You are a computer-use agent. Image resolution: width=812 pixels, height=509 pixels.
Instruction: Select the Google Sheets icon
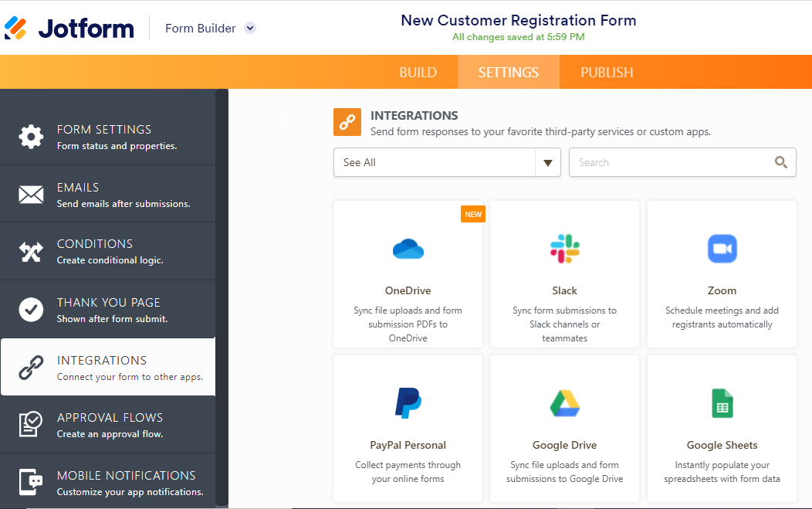point(722,403)
